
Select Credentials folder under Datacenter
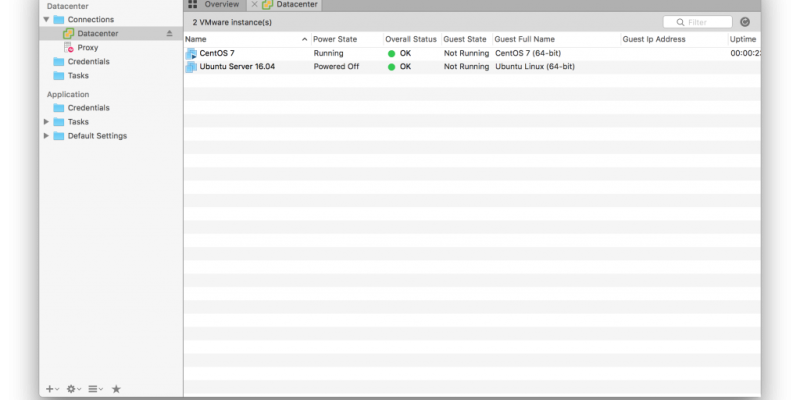(x=88, y=61)
